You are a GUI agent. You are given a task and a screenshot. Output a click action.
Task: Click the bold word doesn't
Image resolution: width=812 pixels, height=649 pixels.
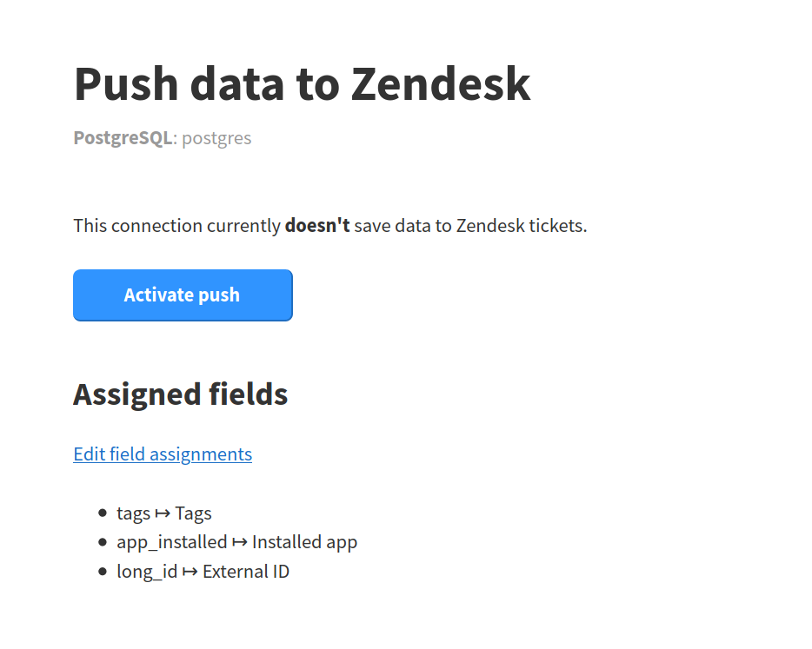317,226
